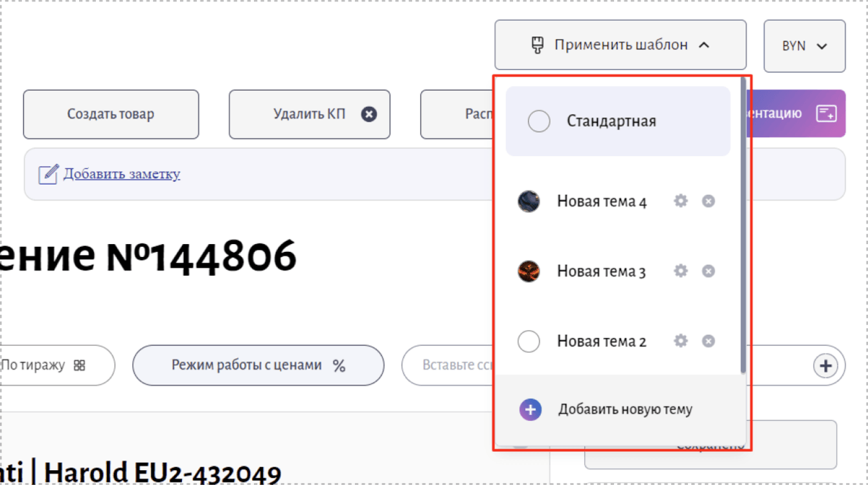868x485 pixels.
Task: Open the BYN currency dropdown
Action: click(x=805, y=46)
